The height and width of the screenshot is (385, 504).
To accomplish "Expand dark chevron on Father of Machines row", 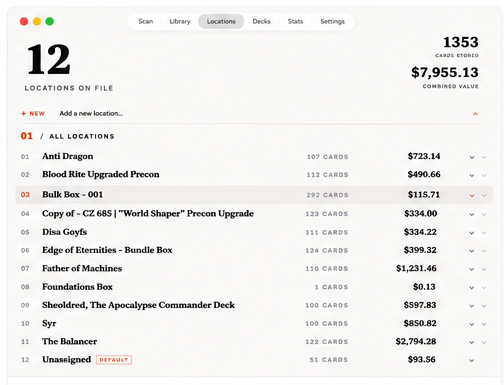I will tap(472, 269).
